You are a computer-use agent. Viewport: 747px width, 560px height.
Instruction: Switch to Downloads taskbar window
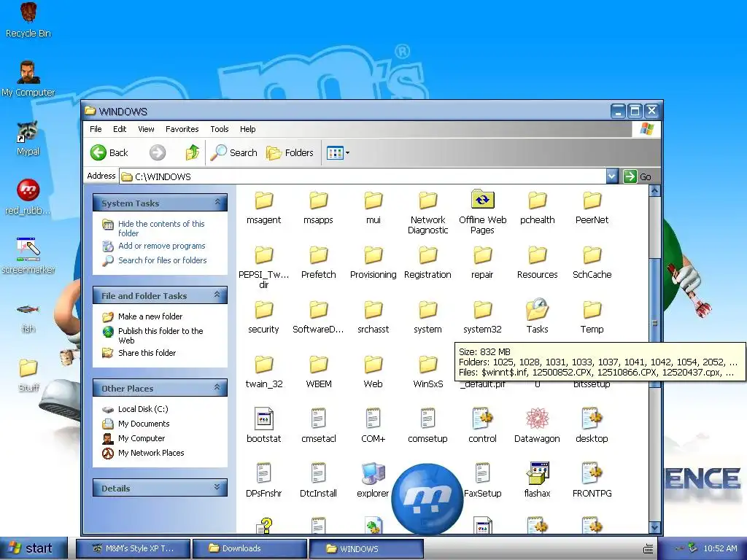(249, 548)
